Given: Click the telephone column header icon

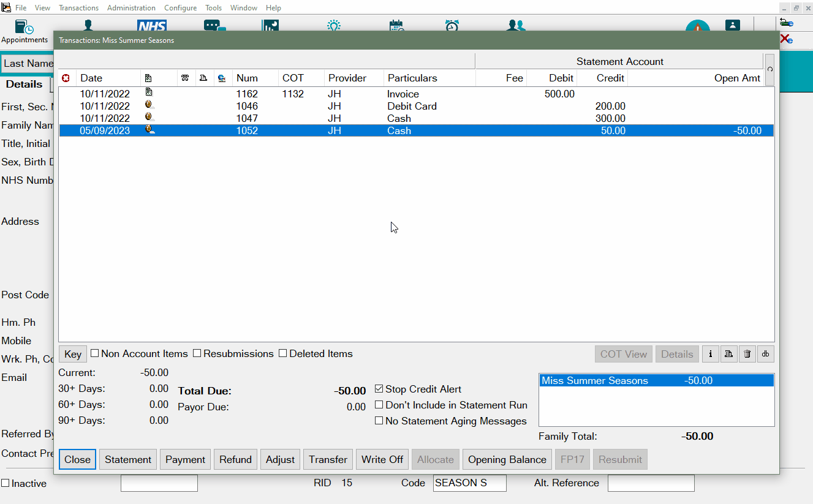Looking at the screenshot, I should [x=184, y=78].
